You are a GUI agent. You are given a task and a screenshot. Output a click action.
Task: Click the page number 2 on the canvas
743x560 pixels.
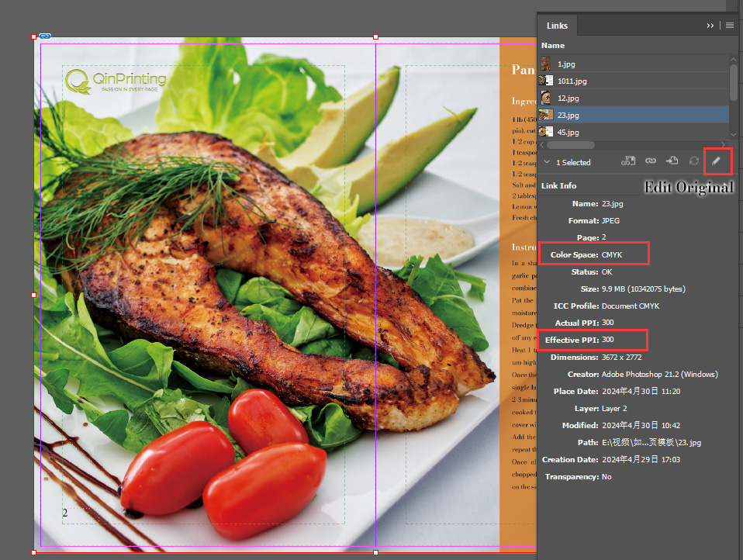[65, 513]
